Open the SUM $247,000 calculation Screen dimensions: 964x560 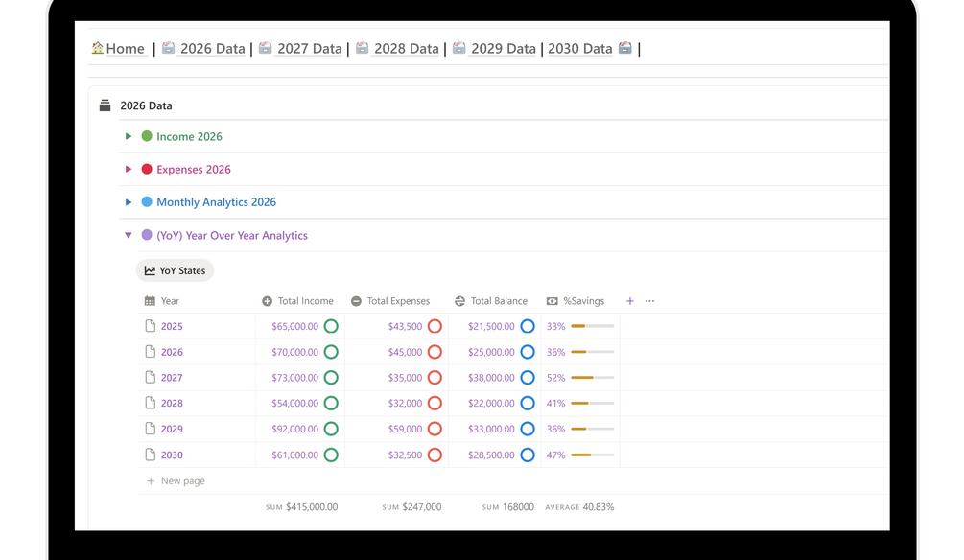pos(411,507)
